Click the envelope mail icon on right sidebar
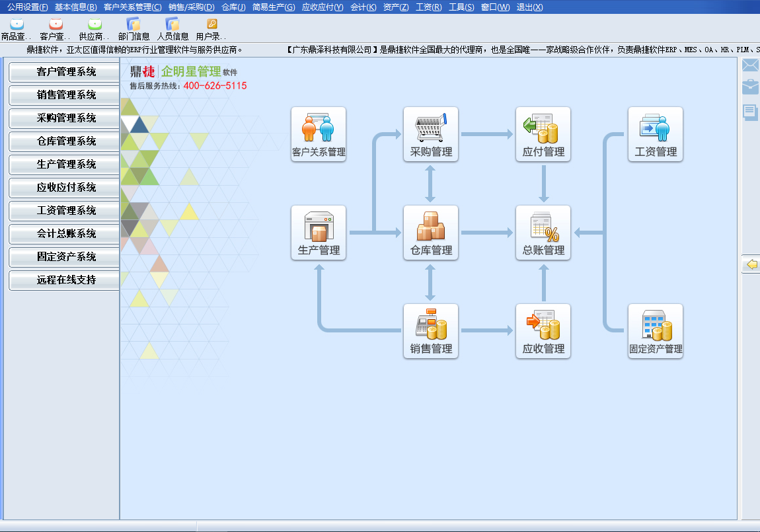 click(750, 65)
